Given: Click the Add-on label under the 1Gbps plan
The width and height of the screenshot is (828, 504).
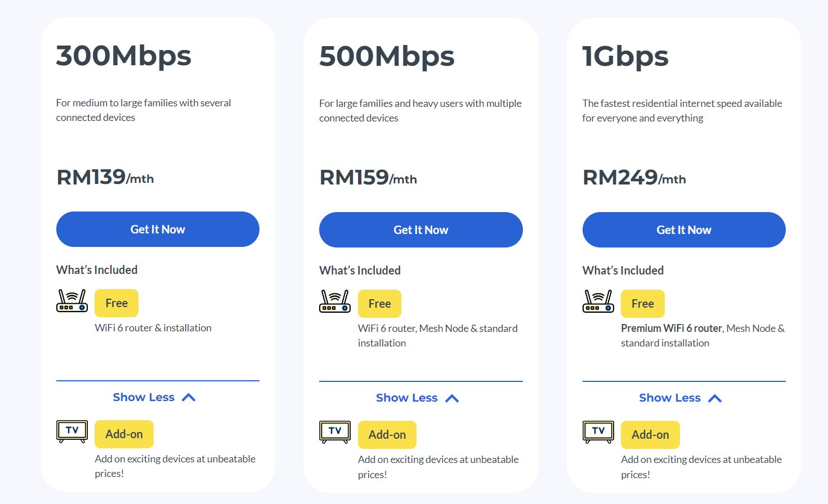Looking at the screenshot, I should 650,434.
